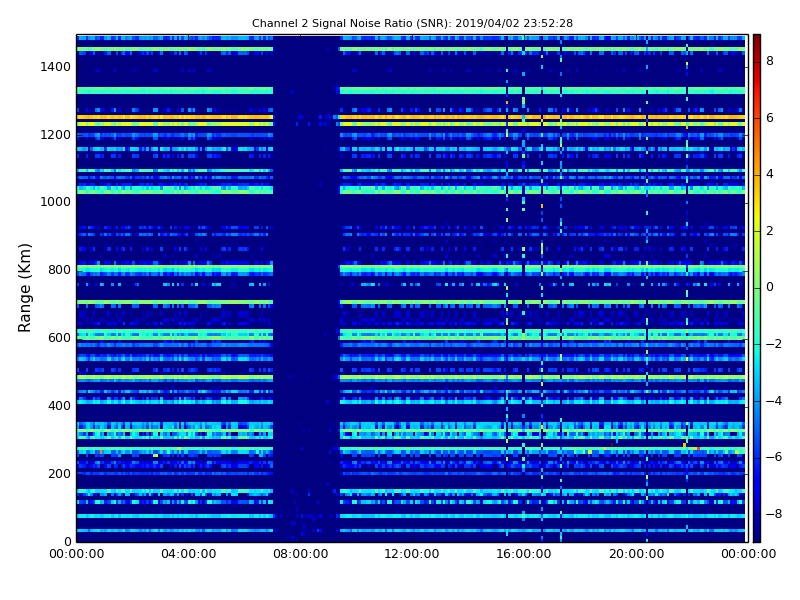Click the colorbar tick label 4
Screen dimensions: 800x600
[x=770, y=174]
